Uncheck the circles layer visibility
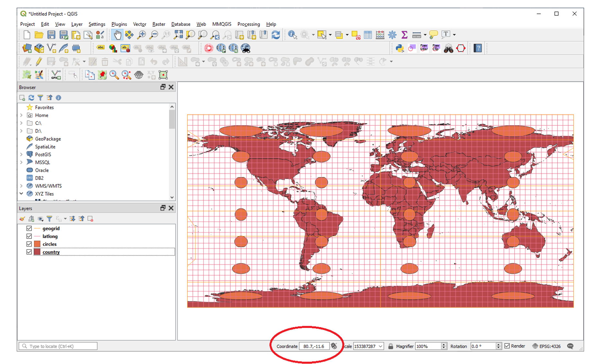The image size is (594, 364). (x=29, y=244)
